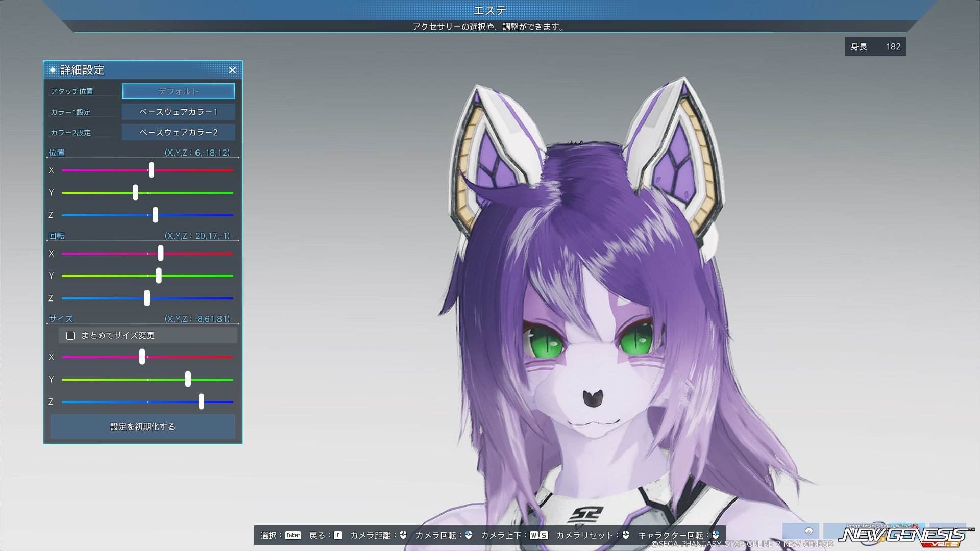Click the デフォルト attach position button
Screen dimensions: 980x551
pyautogui.click(x=179, y=91)
